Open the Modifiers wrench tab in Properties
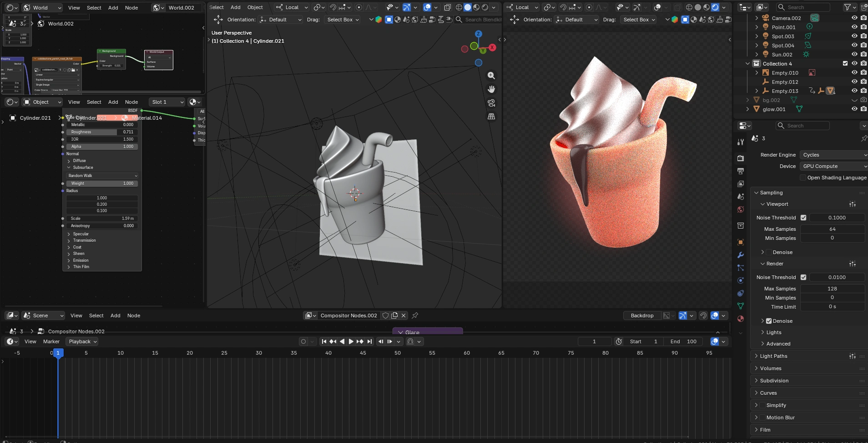This screenshot has width=868, height=443. 741,255
